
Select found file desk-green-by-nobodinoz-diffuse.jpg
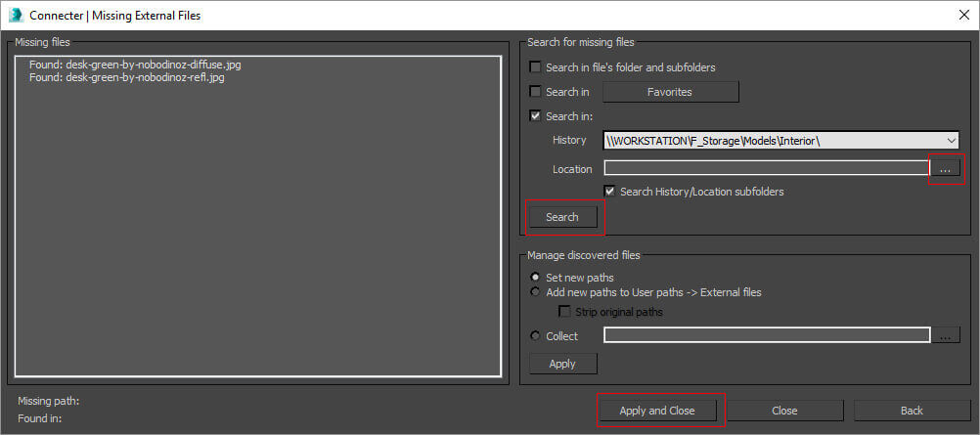(135, 65)
